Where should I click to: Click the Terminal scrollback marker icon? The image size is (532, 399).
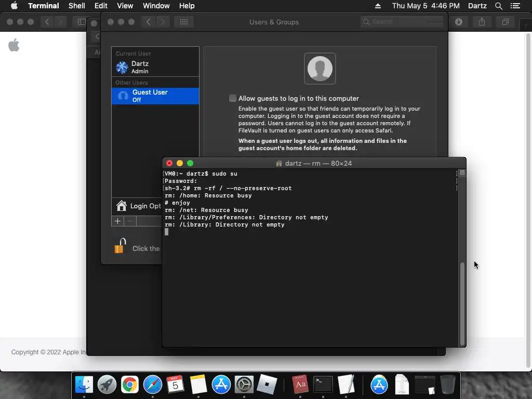pyautogui.click(x=462, y=172)
